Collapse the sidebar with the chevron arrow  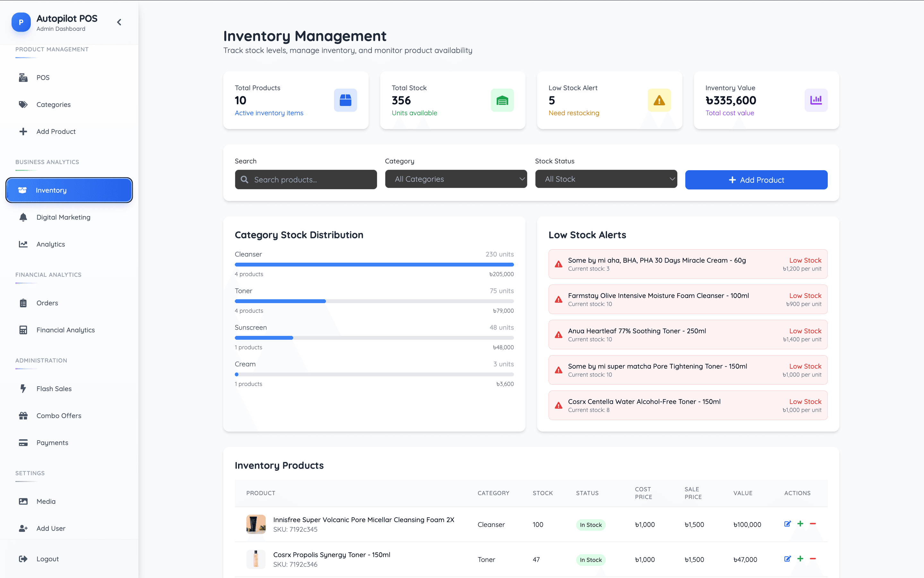[x=119, y=22]
